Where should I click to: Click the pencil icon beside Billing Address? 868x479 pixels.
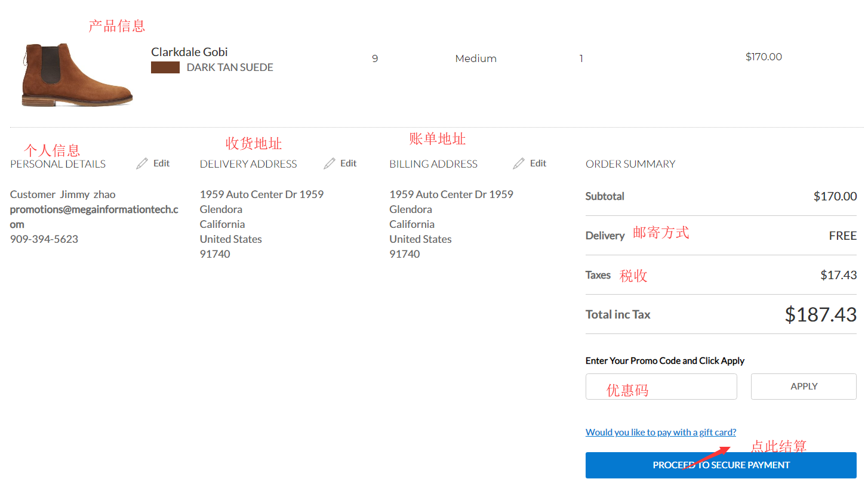click(519, 163)
